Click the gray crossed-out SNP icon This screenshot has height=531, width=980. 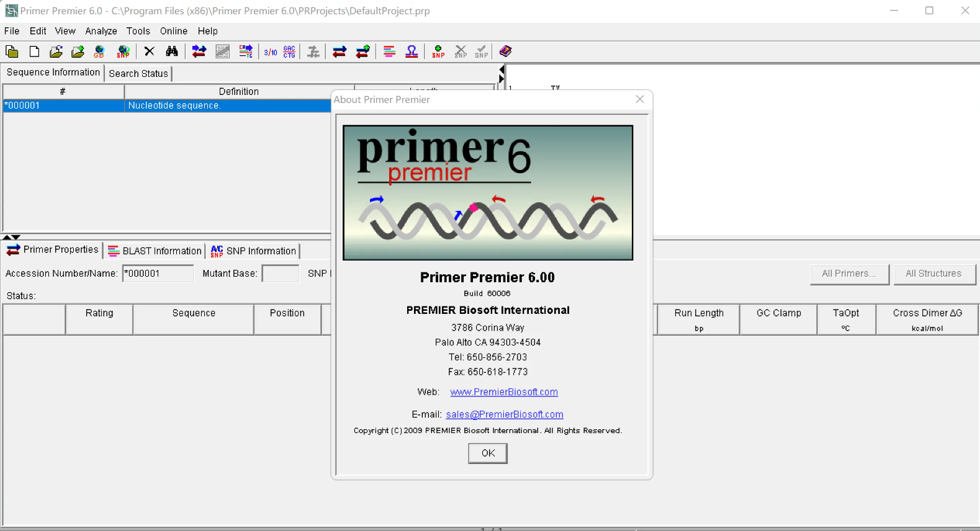461,51
